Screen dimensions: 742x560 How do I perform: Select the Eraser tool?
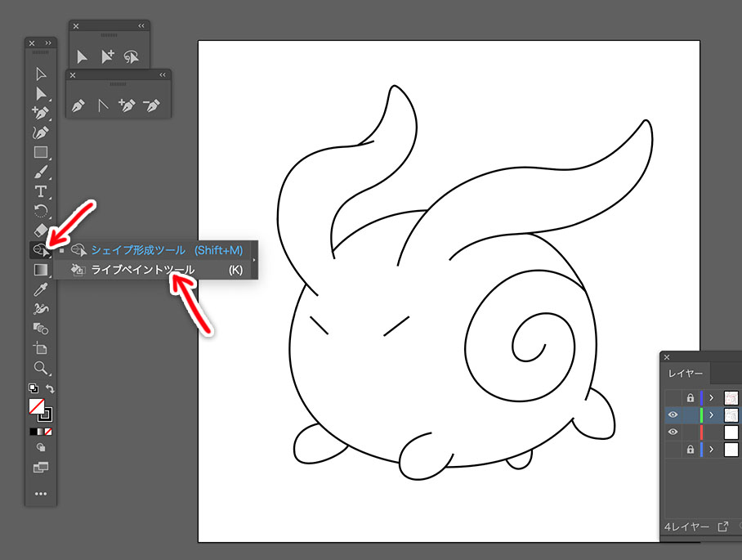pos(41,230)
